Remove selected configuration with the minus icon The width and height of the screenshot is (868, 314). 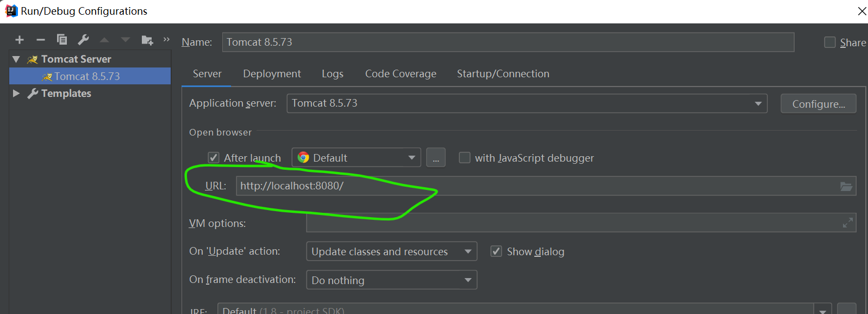[x=41, y=40]
